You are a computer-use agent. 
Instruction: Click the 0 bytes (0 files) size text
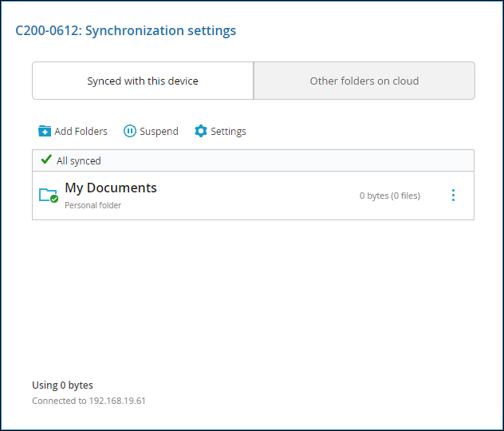tap(390, 196)
